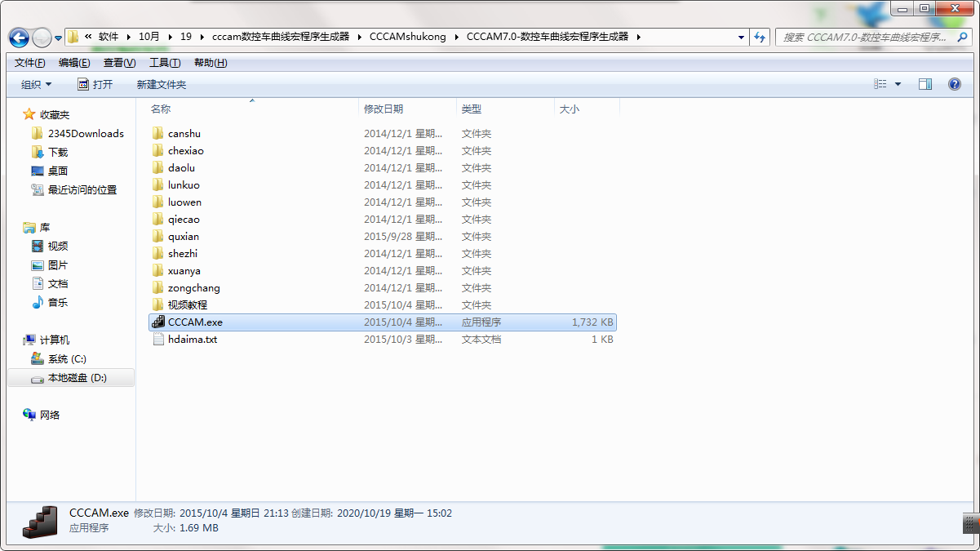Image resolution: width=980 pixels, height=551 pixels.
Task: Click 文本文档 type of hdaima.txt
Action: point(481,340)
